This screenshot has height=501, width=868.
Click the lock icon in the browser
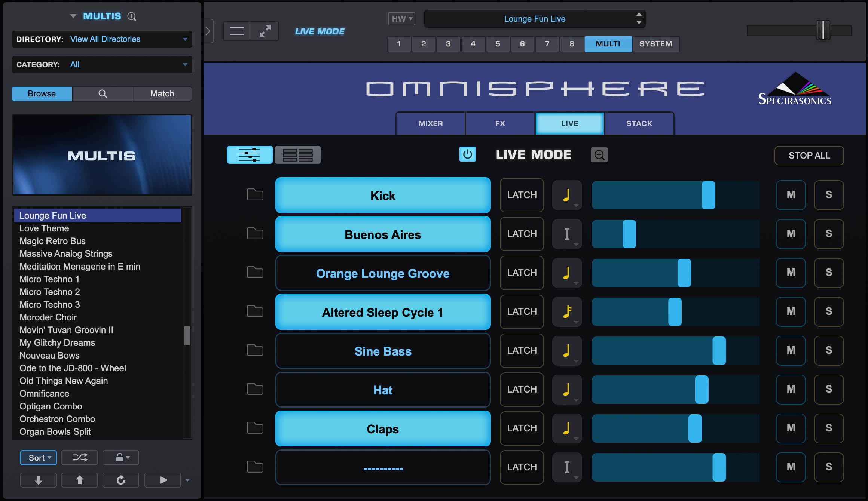click(120, 457)
